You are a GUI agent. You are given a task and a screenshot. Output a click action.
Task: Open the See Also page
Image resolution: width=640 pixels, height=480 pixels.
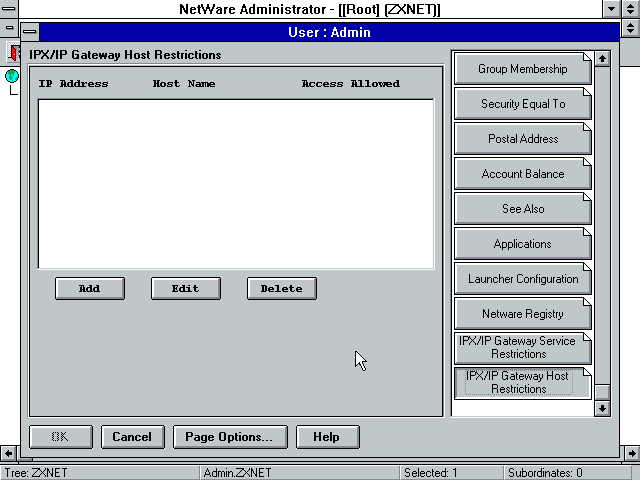point(523,209)
